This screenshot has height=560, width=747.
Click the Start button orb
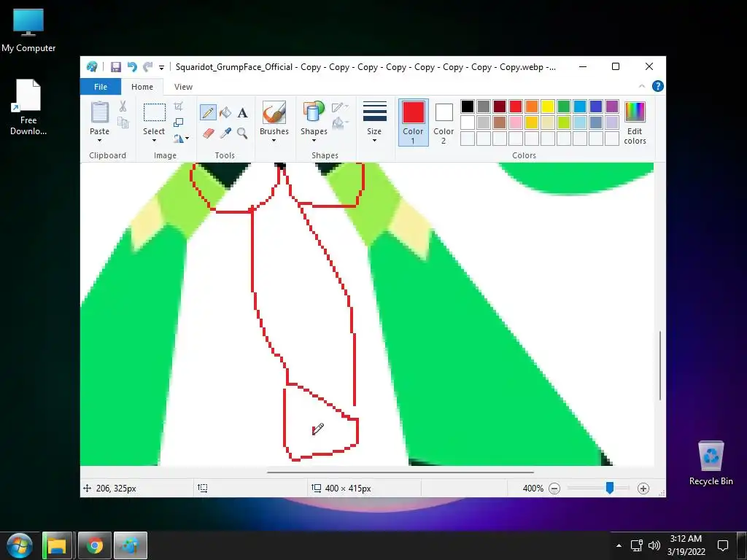(20, 545)
